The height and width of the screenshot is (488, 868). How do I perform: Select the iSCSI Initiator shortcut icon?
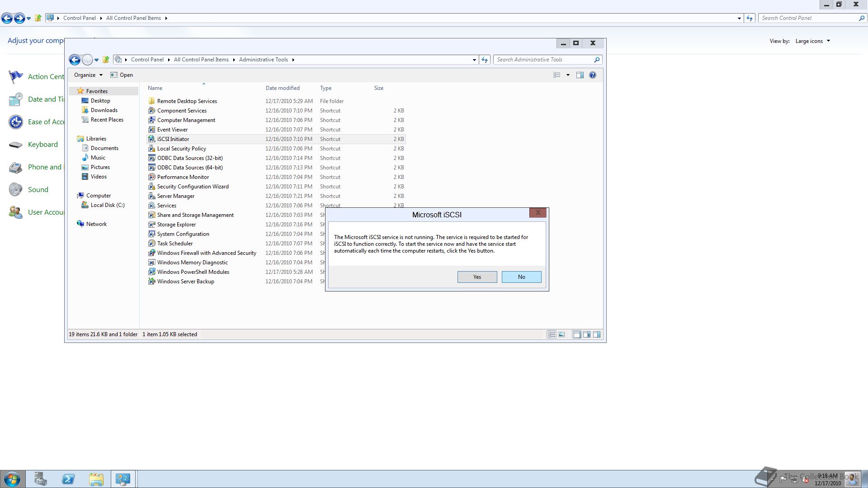tap(152, 139)
